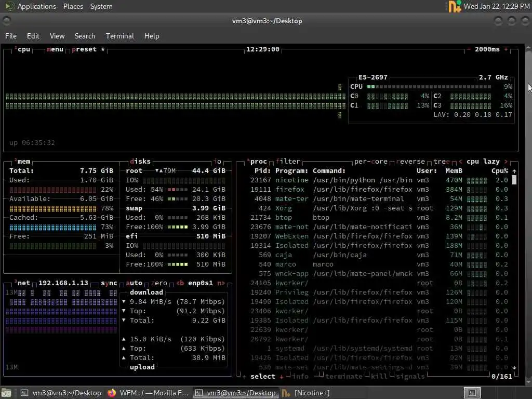Toggle the net box label
The width and height of the screenshot is (532, 399).
click(x=22, y=283)
